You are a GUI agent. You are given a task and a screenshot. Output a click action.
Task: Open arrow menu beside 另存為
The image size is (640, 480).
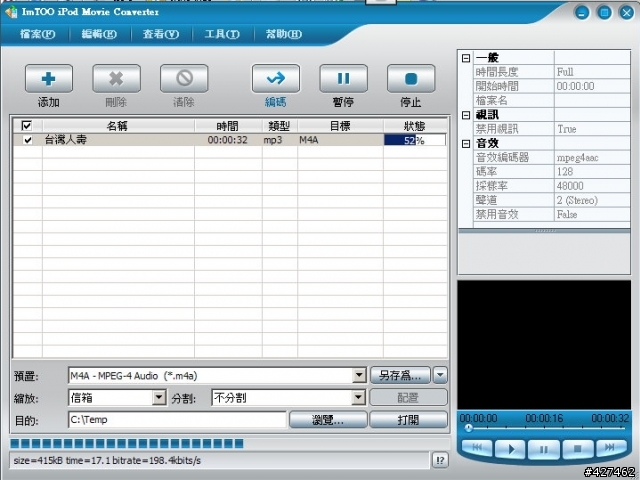tap(440, 375)
